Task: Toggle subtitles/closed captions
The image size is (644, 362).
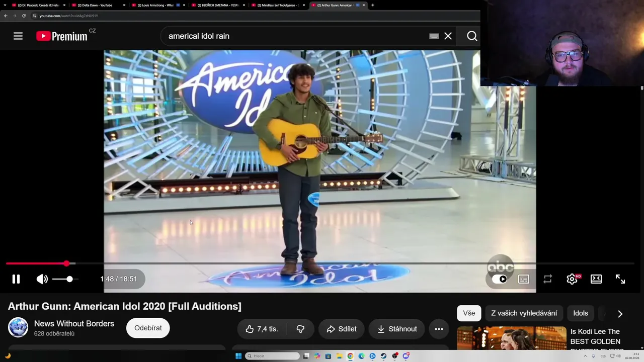Action: pyautogui.click(x=524, y=279)
